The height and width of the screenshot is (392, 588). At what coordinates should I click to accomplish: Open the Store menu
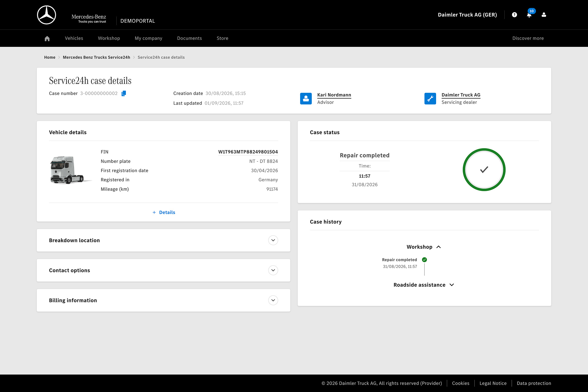click(223, 38)
